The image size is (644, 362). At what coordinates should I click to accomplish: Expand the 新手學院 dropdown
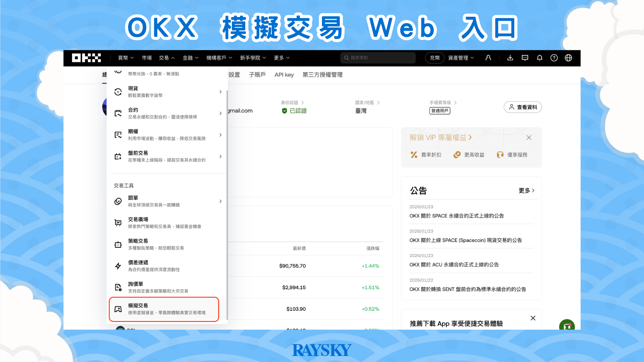(253, 58)
